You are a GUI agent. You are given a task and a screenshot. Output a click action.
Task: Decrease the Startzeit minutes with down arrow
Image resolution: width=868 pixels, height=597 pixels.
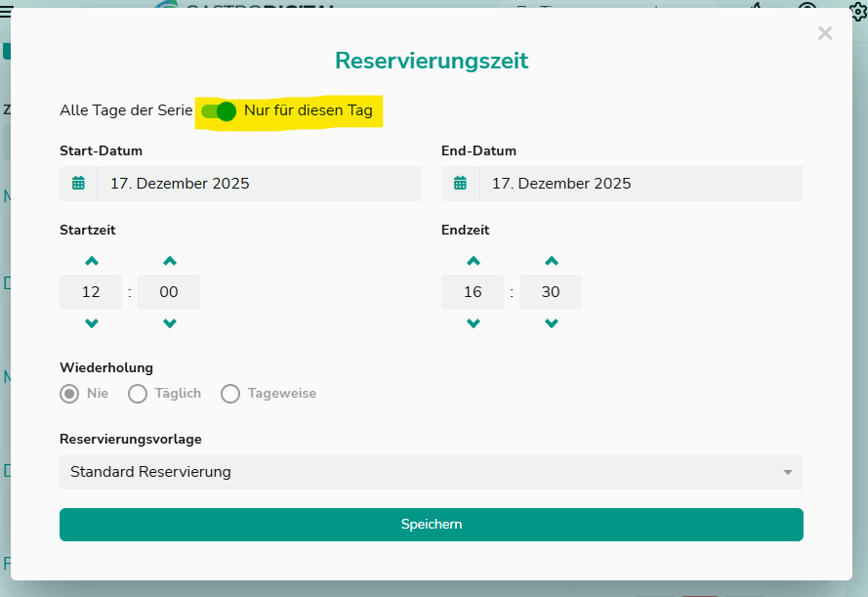pyautogui.click(x=169, y=323)
